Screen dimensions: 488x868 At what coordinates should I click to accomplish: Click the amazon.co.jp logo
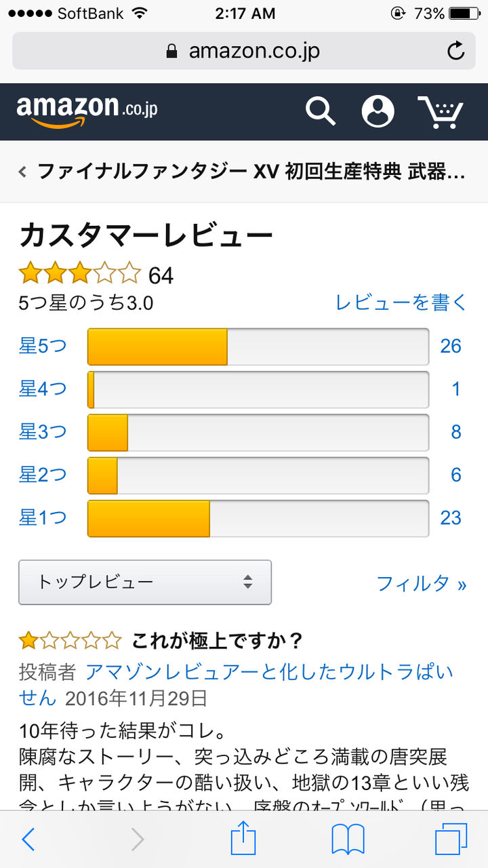(87, 111)
